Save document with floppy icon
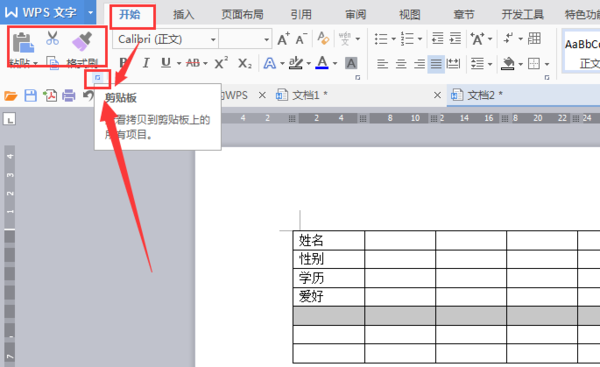This screenshot has width=600, height=367. pyautogui.click(x=31, y=95)
